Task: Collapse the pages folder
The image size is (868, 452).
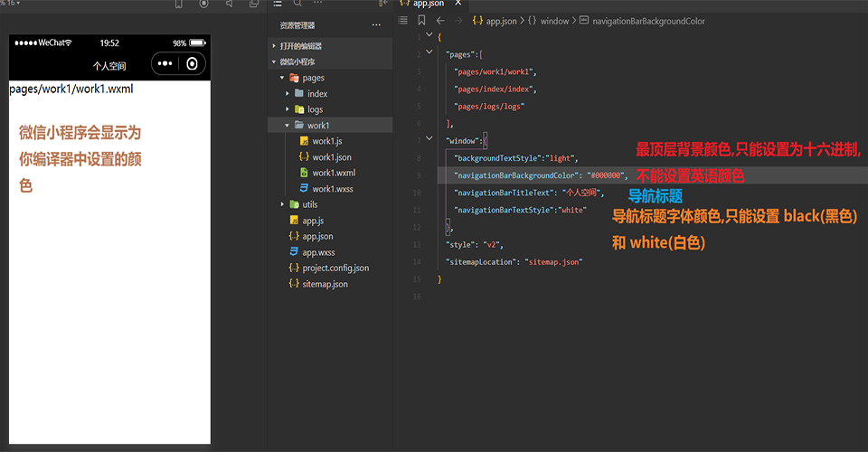Action: coord(330,78)
